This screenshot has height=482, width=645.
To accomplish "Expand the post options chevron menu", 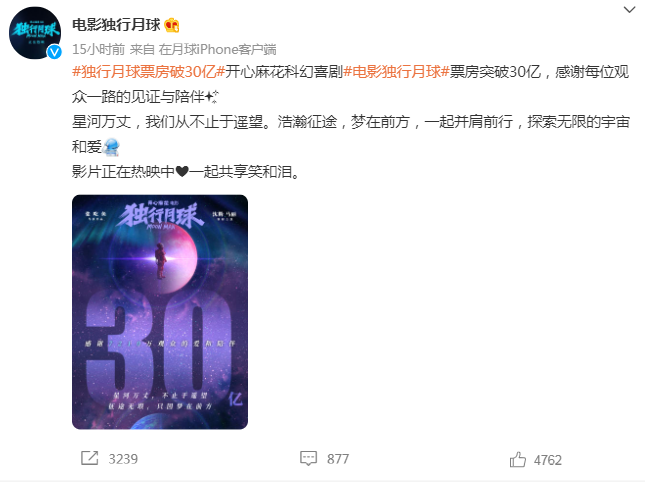I will point(629,9).
